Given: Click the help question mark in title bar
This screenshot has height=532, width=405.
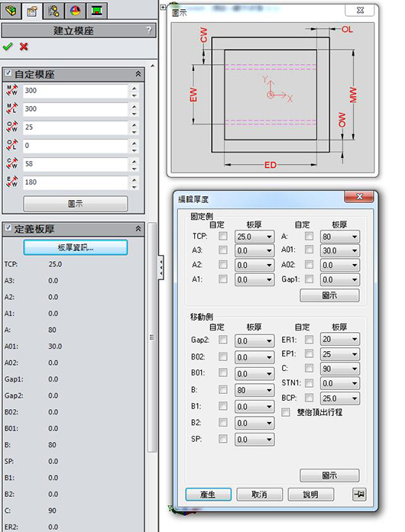Looking at the screenshot, I should (x=149, y=31).
